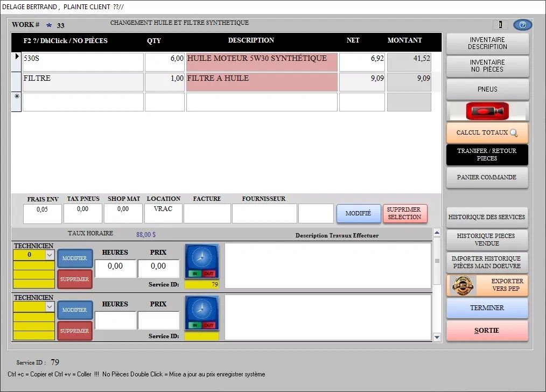546x392 pixels.
Task: Click the yellow Service ID field 79
Action: coord(201,284)
